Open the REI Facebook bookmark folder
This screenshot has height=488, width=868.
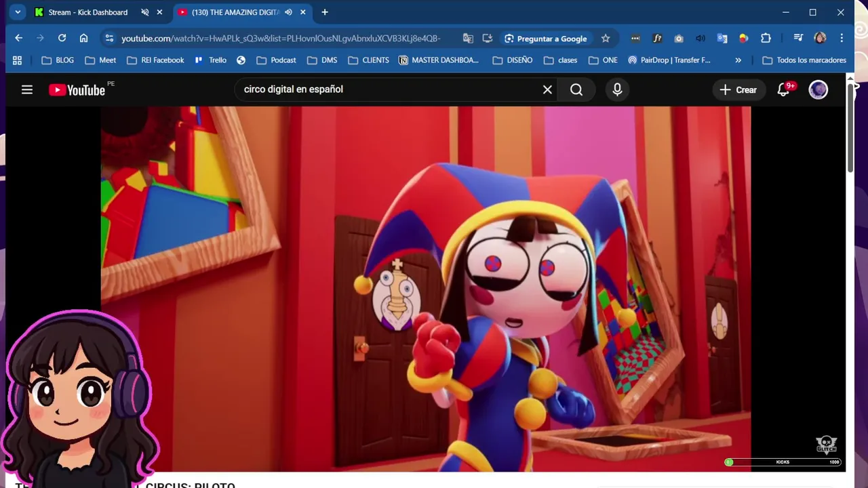[x=155, y=60]
